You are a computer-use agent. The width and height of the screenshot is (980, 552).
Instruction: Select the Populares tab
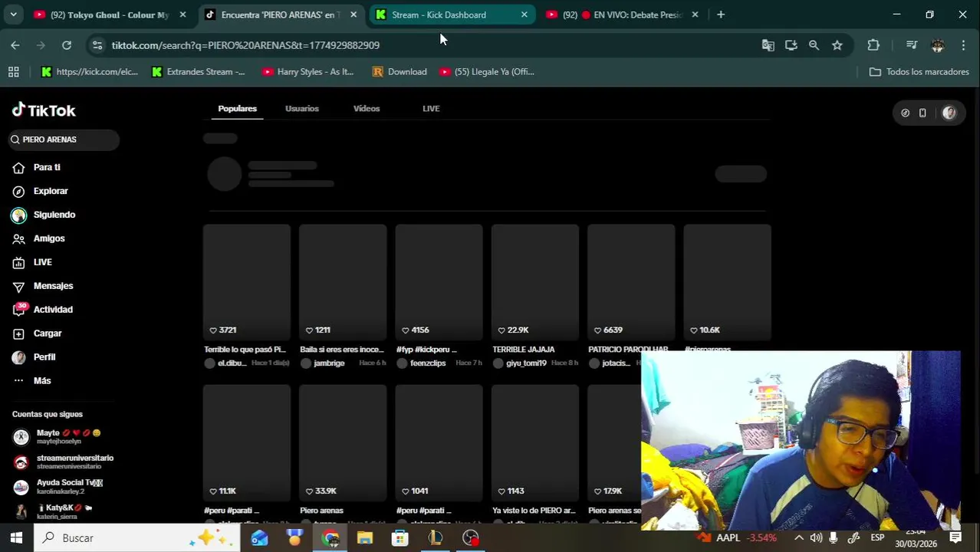[x=237, y=108]
